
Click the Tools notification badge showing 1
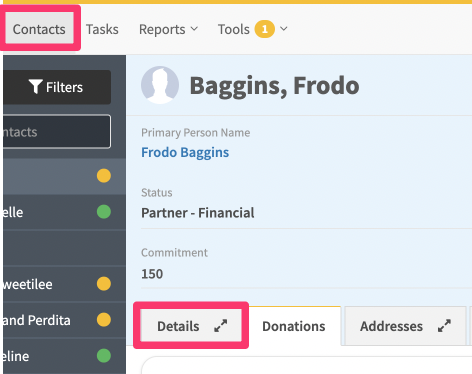[264, 29]
